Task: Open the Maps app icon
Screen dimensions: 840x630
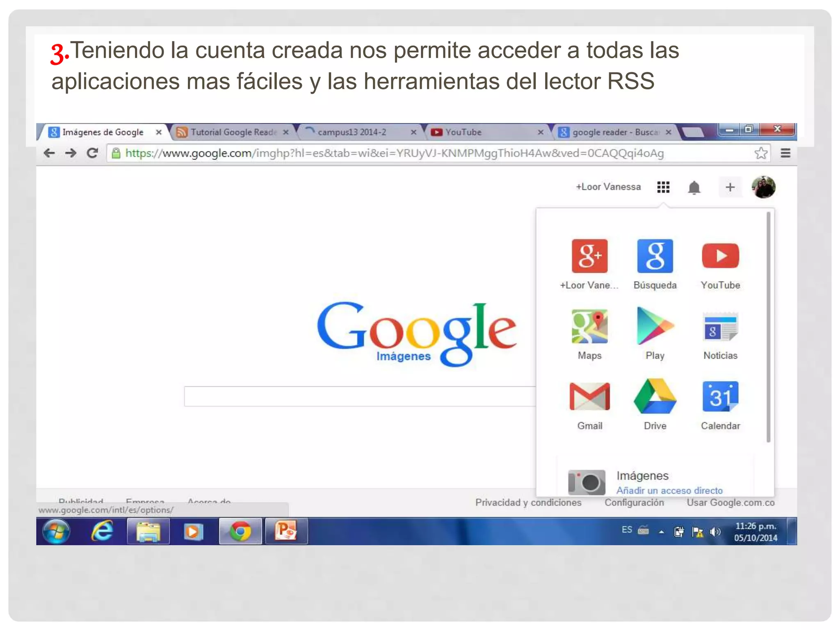Action: [589, 326]
